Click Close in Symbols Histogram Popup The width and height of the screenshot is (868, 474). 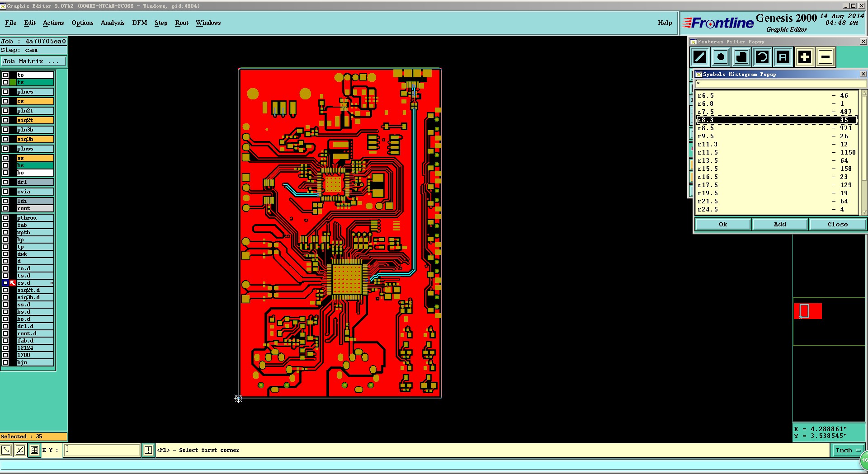[x=838, y=225]
